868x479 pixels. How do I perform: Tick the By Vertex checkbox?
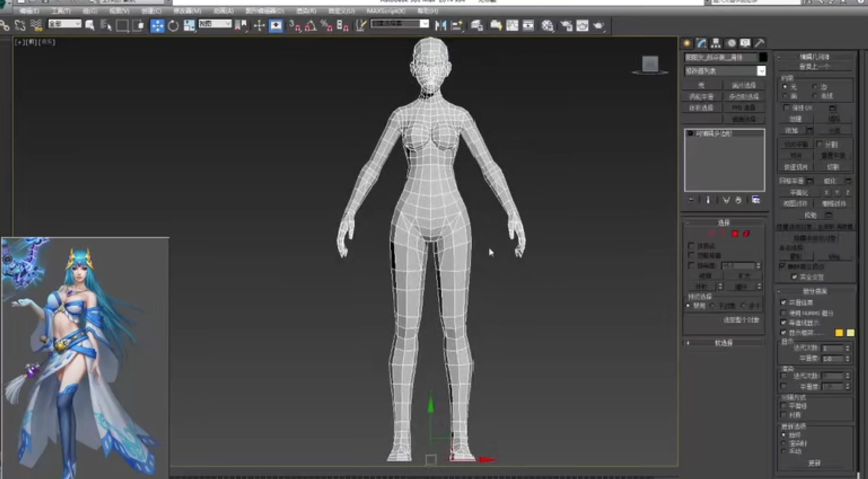click(691, 246)
